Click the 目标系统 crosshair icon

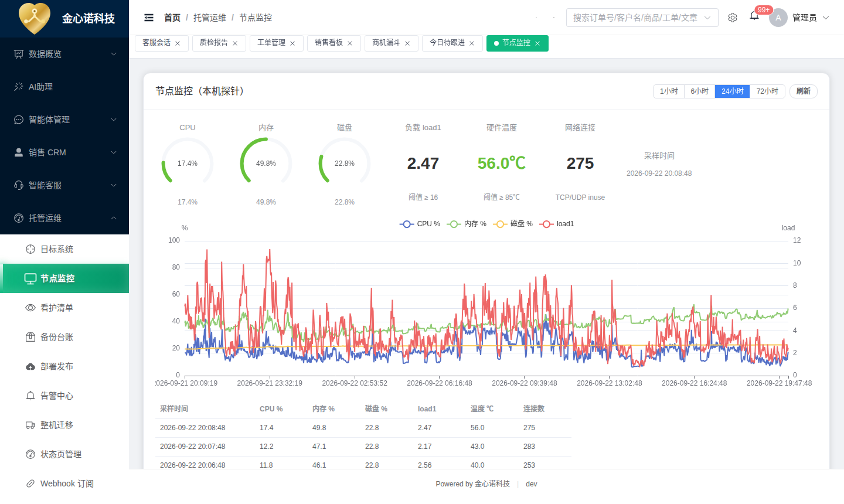pyautogui.click(x=30, y=249)
